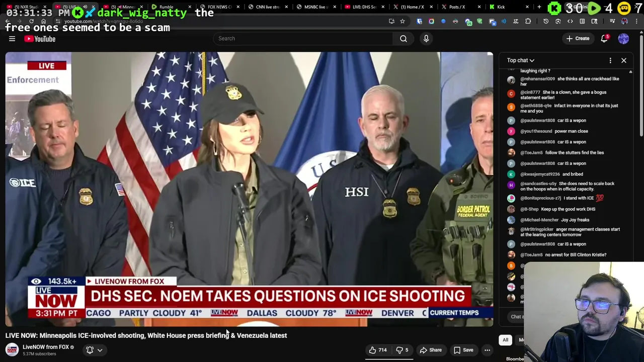Open the browser extensions puzzle icon

click(x=528, y=21)
